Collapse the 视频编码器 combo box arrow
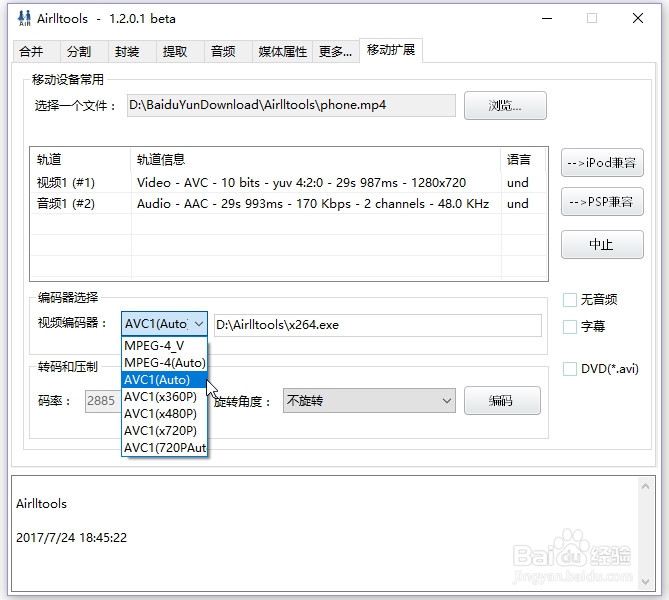The image size is (669, 600). (198, 324)
